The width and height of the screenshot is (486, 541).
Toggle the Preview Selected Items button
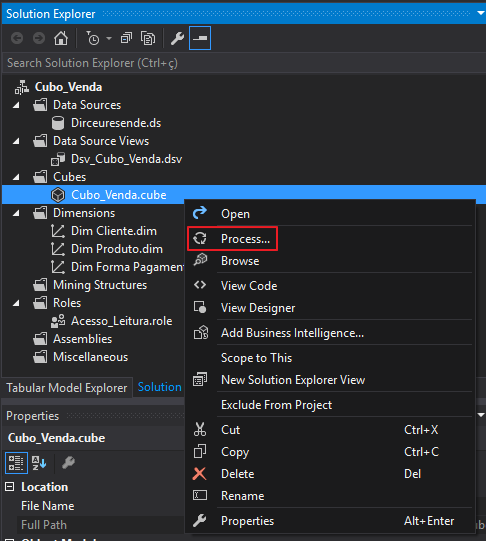(x=200, y=38)
